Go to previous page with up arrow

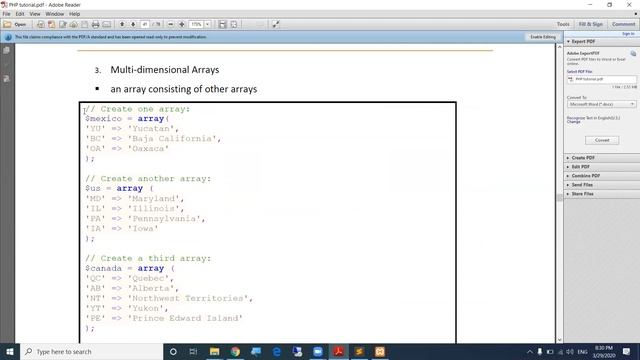(x=122, y=24)
